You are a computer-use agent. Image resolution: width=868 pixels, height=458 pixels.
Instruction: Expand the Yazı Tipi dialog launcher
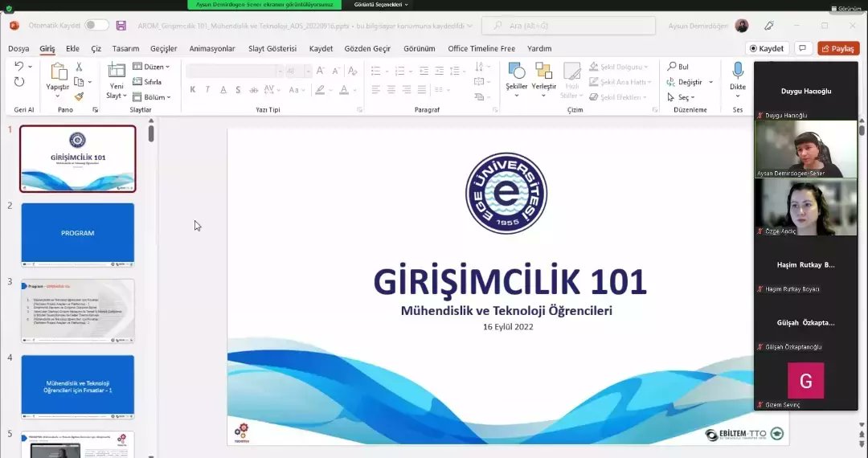coord(359,110)
